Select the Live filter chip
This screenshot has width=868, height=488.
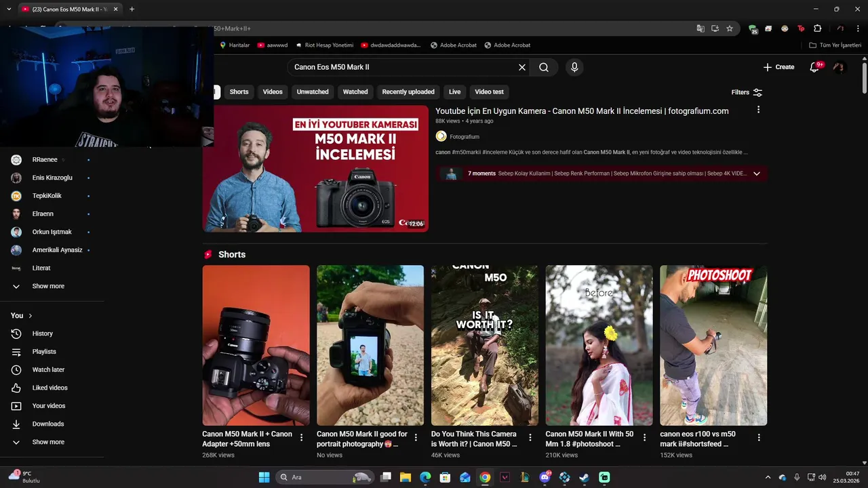point(454,92)
